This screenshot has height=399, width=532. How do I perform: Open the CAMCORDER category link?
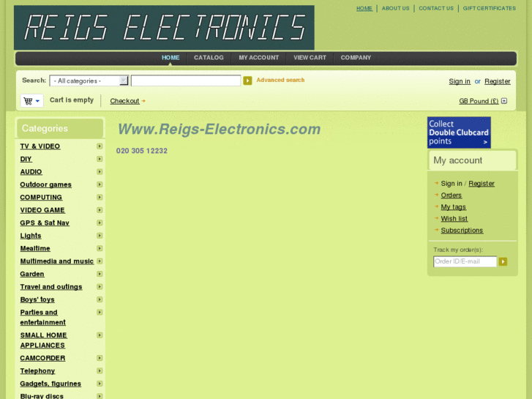pyautogui.click(x=42, y=358)
